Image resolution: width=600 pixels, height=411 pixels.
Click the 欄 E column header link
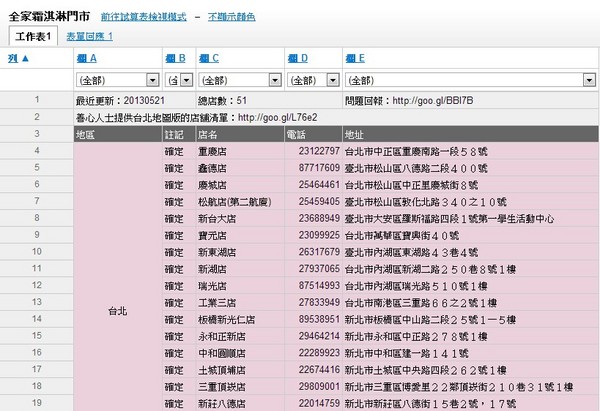pyautogui.click(x=355, y=58)
